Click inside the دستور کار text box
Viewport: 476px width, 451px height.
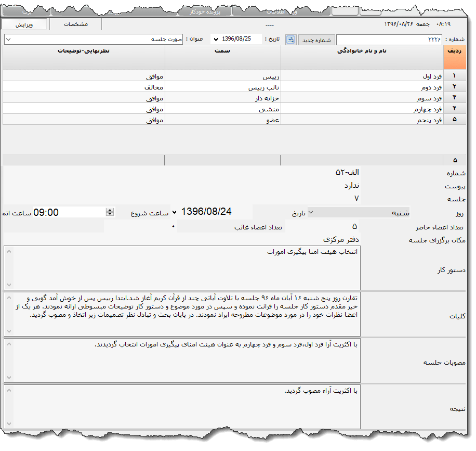[182, 267]
